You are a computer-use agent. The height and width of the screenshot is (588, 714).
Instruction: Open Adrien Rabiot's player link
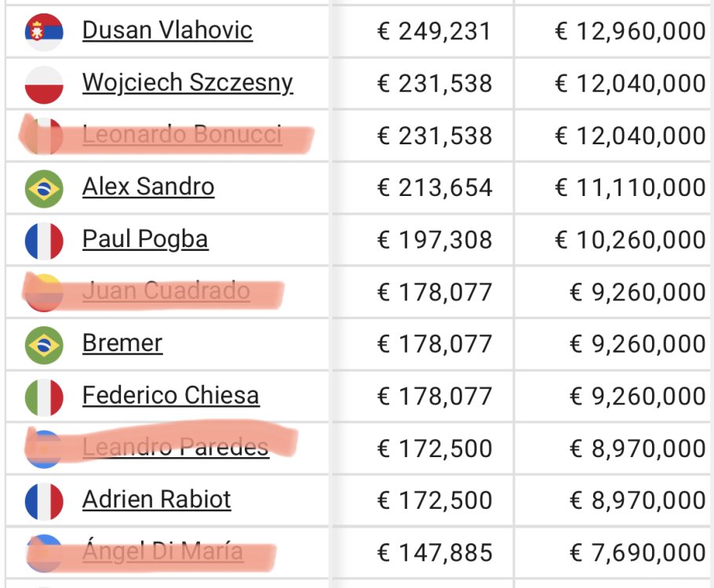click(x=157, y=500)
